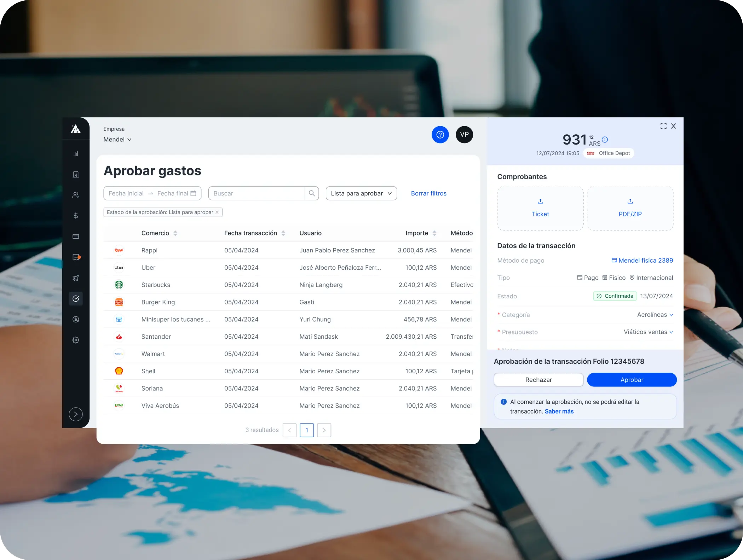Open the gear settings sidebar icon

pos(76,340)
